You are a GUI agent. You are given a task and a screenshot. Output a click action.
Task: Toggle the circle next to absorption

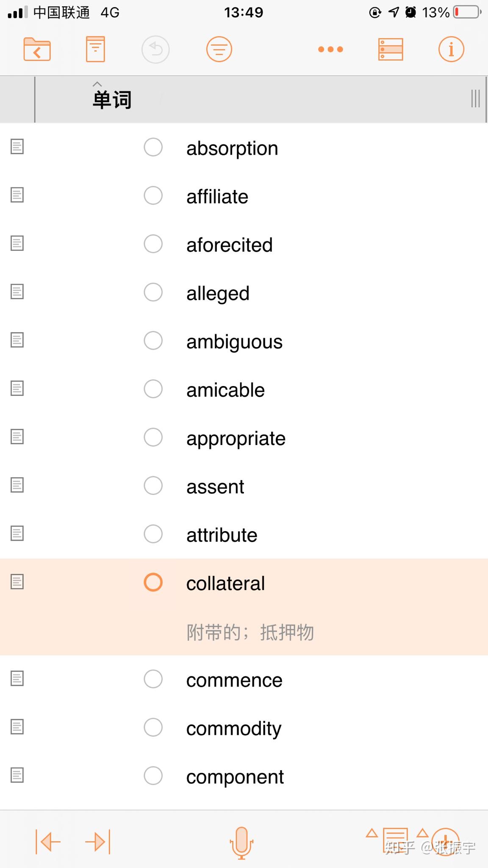point(153,147)
